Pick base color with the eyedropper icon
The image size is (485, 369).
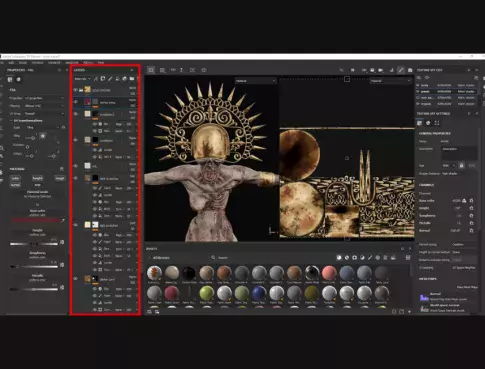pyautogui.click(x=63, y=220)
